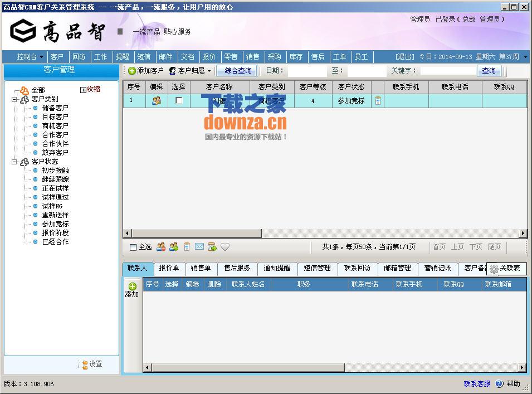The width and height of the screenshot is (532, 394).
Task: Click into the 关键字 keyword field
Action: [x=448, y=71]
